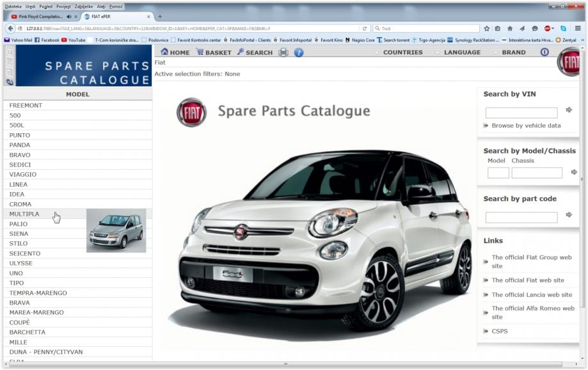
Task: Select the PUNTO model
Action: [x=77, y=135]
